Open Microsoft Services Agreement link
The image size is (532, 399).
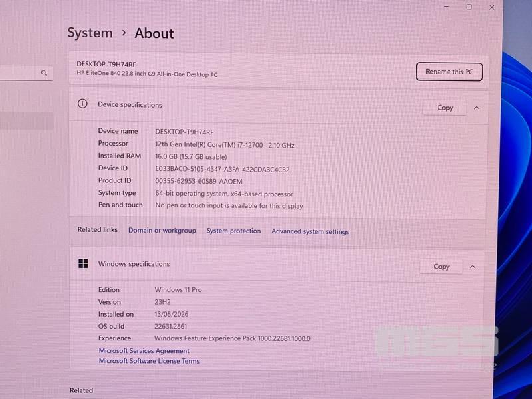pyautogui.click(x=144, y=351)
